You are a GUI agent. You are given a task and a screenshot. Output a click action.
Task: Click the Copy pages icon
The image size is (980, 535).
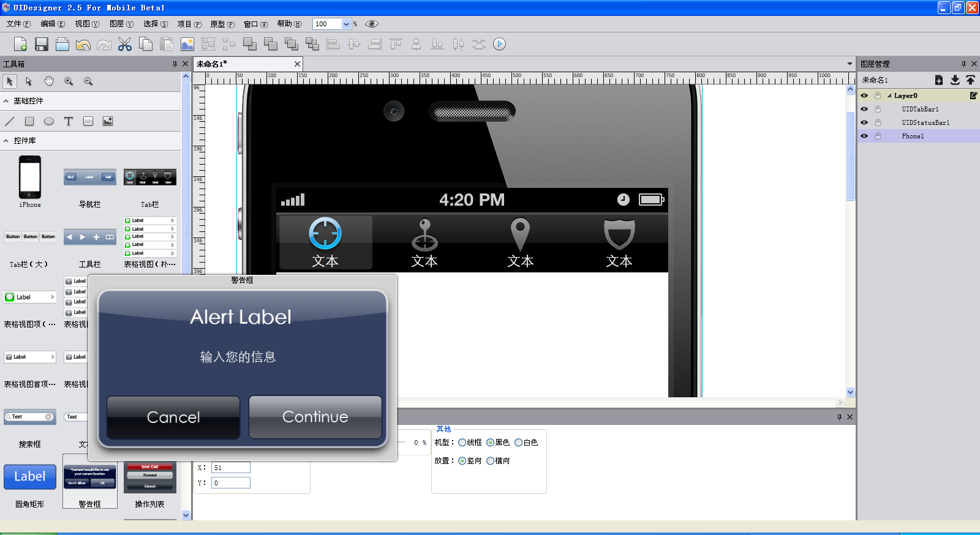pos(146,44)
